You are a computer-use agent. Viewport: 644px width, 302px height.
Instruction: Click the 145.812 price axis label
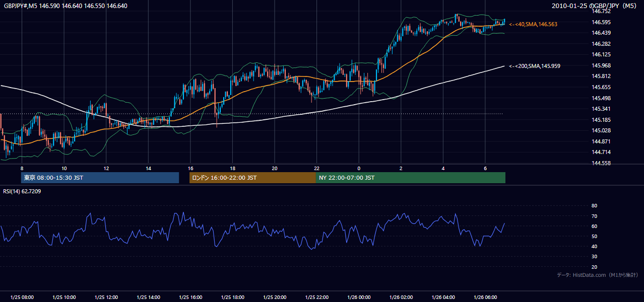[601, 77]
